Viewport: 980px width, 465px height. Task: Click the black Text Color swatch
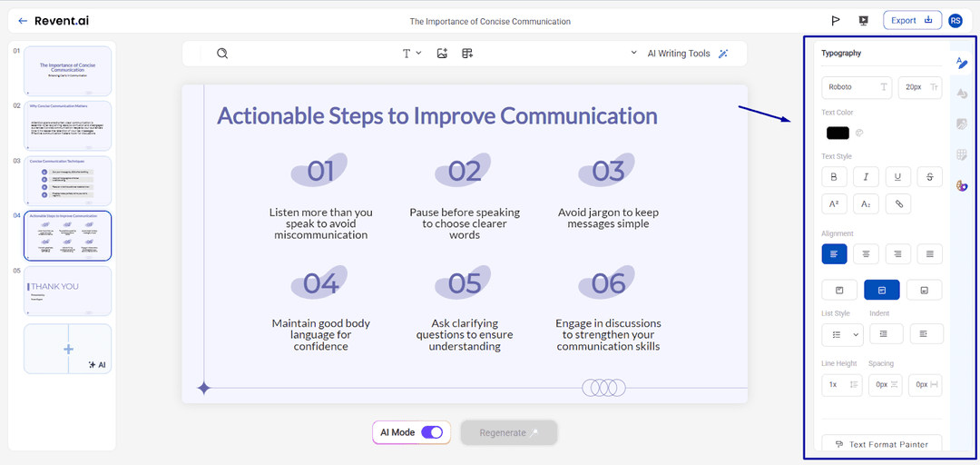pyautogui.click(x=838, y=134)
